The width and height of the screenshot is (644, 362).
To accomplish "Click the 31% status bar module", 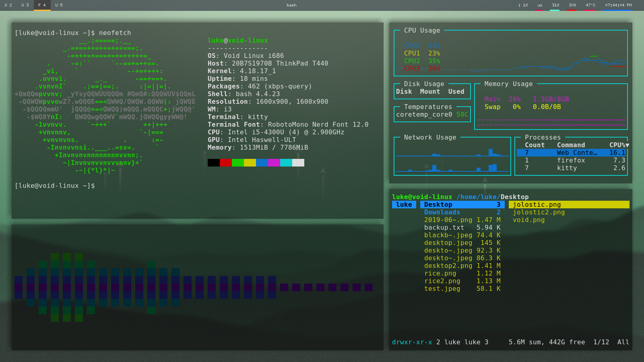I will pos(555,5).
